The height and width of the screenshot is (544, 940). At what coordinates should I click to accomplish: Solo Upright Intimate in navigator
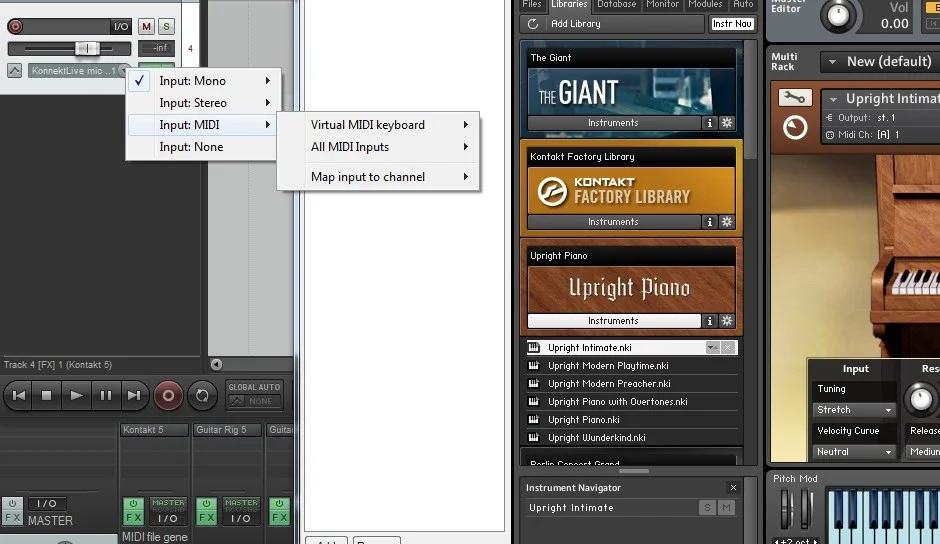pos(707,508)
